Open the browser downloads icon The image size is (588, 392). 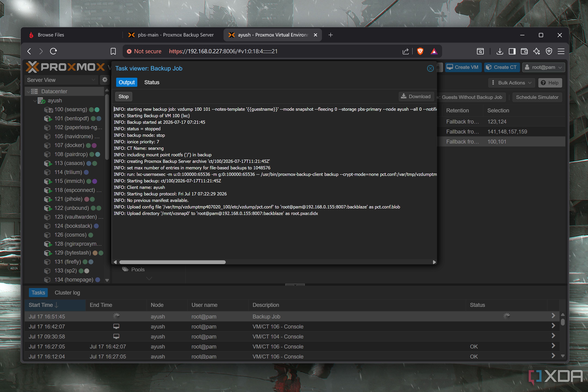click(x=500, y=51)
